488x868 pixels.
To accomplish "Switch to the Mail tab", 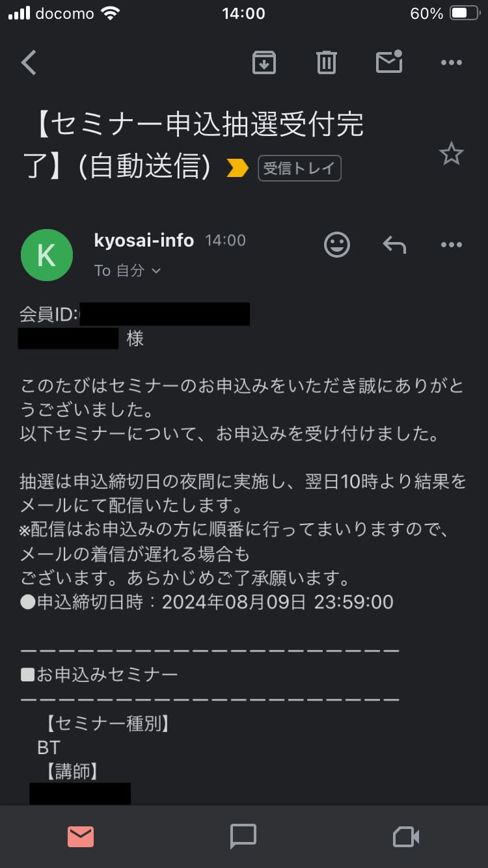I will [x=81, y=837].
